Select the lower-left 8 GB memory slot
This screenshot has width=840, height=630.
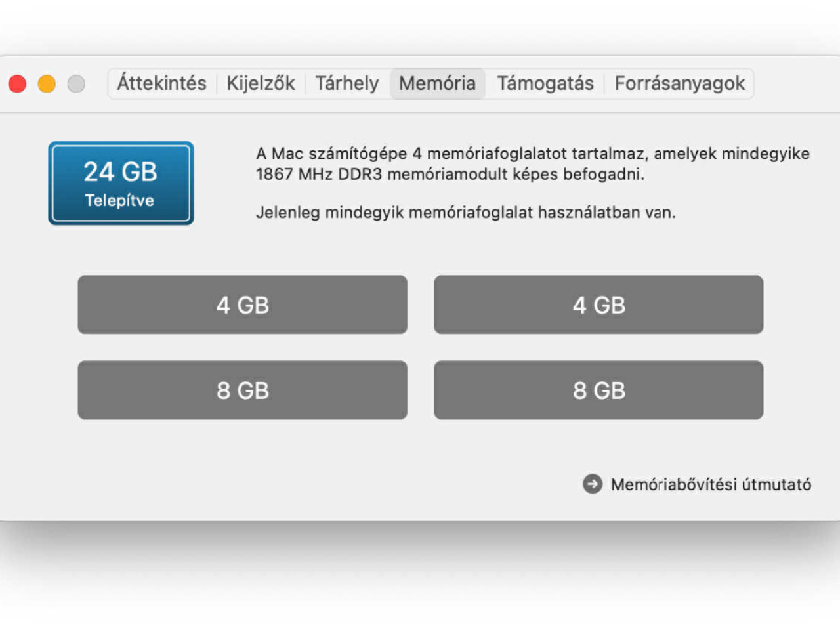click(242, 390)
